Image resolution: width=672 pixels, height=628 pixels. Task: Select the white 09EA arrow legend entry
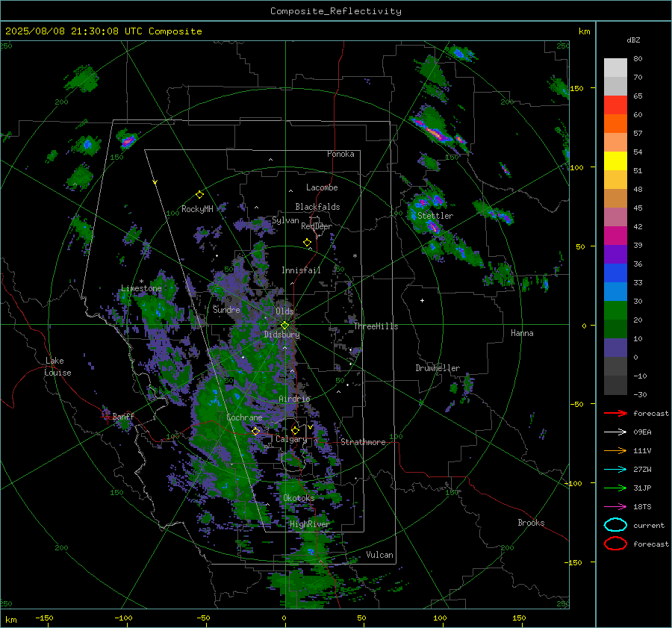click(x=615, y=432)
